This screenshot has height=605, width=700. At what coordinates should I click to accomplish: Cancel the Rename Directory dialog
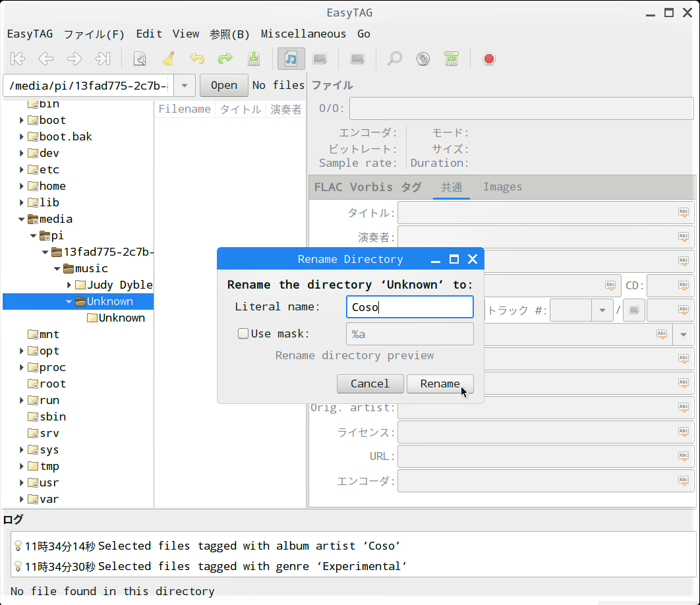click(x=370, y=384)
